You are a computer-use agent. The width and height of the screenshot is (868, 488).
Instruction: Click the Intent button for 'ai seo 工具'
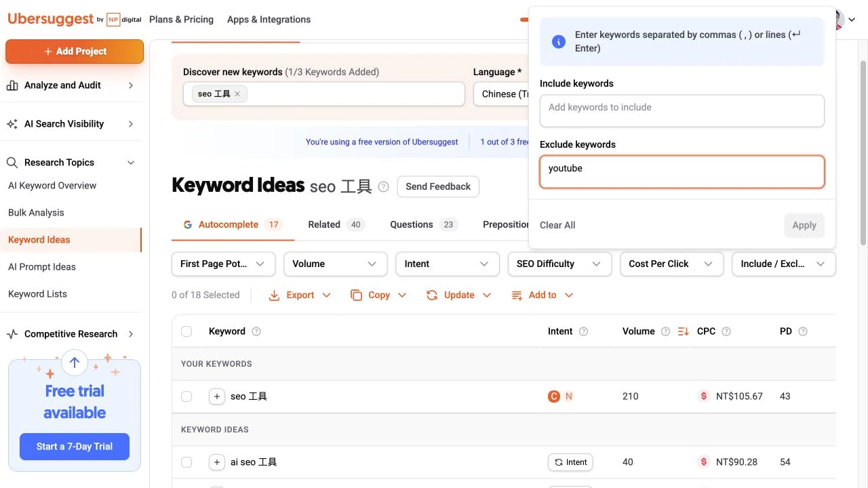(x=570, y=462)
